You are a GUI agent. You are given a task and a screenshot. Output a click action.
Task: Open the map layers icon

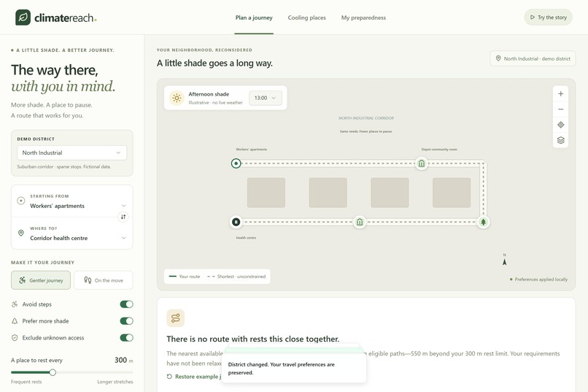560,140
